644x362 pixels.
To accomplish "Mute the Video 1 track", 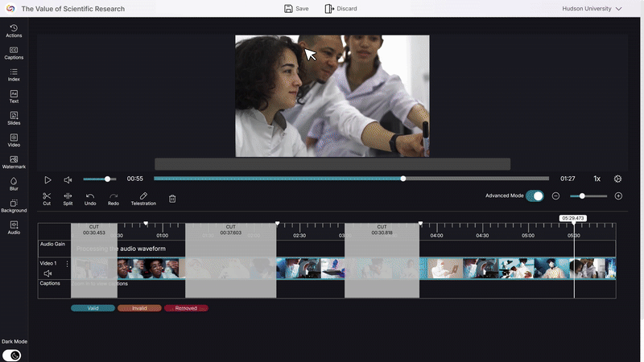I will 47,274.
